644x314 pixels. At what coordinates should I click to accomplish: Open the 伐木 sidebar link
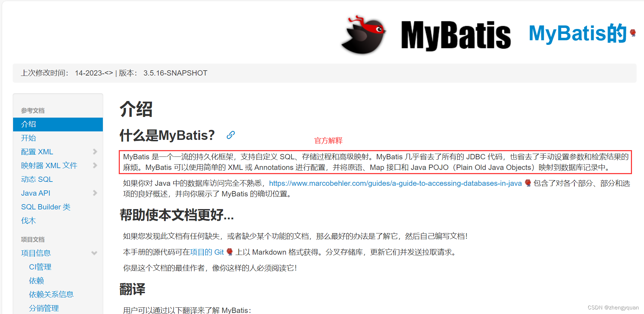point(29,221)
